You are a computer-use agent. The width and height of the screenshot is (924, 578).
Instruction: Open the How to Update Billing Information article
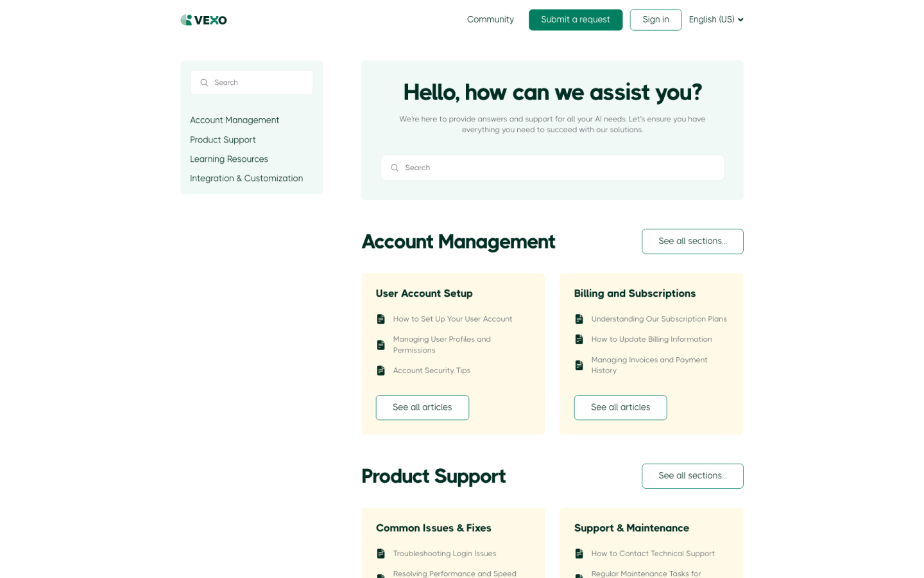(651, 340)
